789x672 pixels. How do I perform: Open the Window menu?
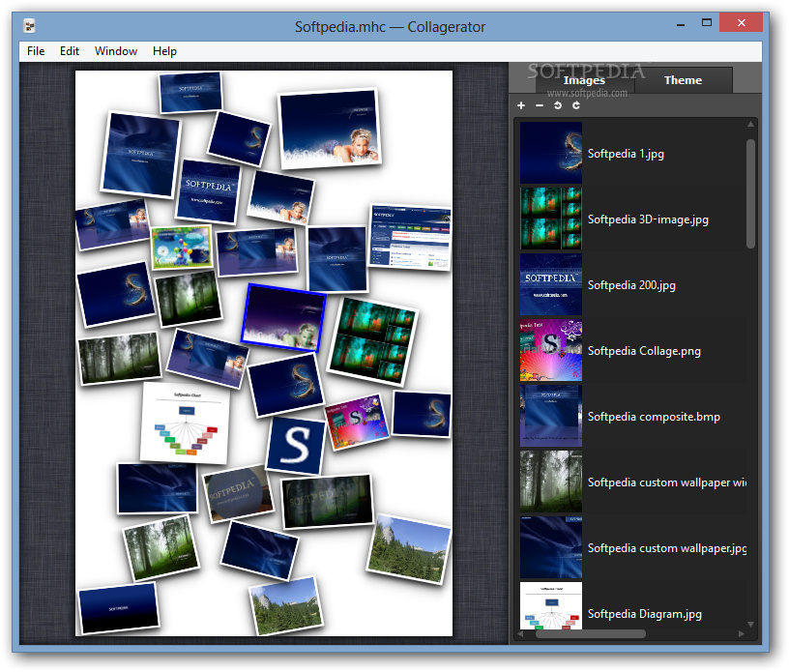click(116, 51)
